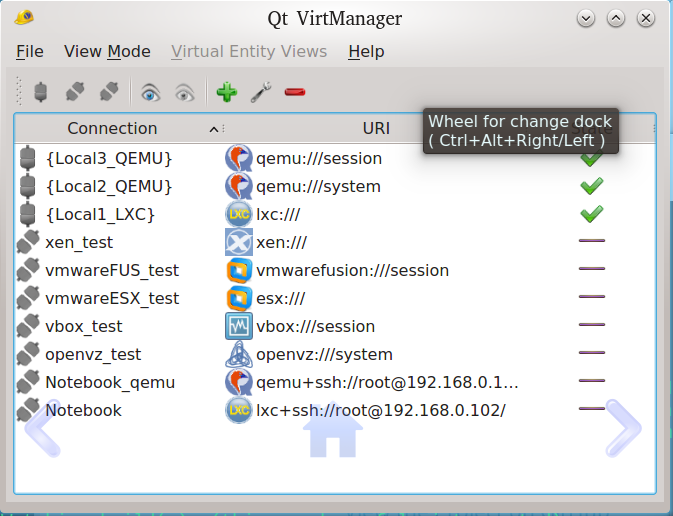Click the disconnected plug icon by openvz_test
The image size is (673, 516).
point(27,354)
